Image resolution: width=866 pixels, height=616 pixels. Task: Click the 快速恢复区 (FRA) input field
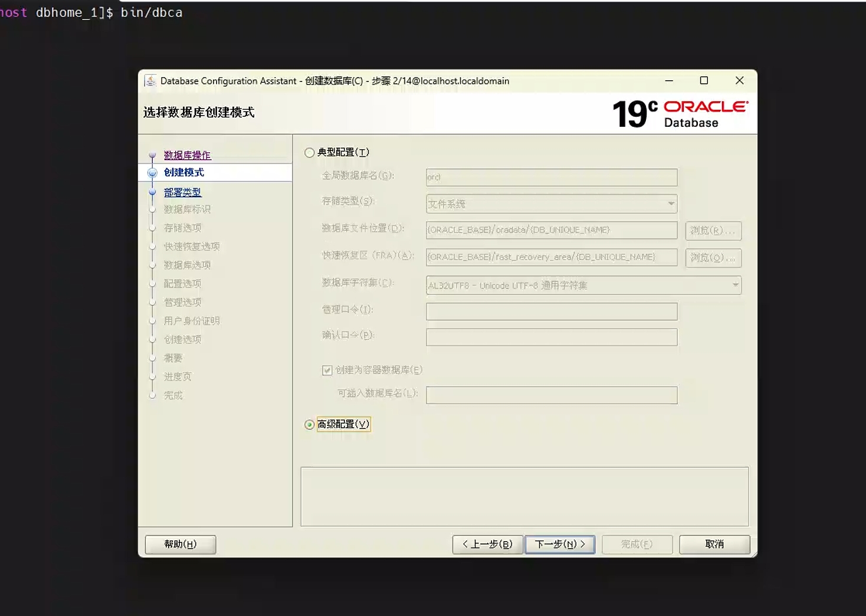pos(552,257)
